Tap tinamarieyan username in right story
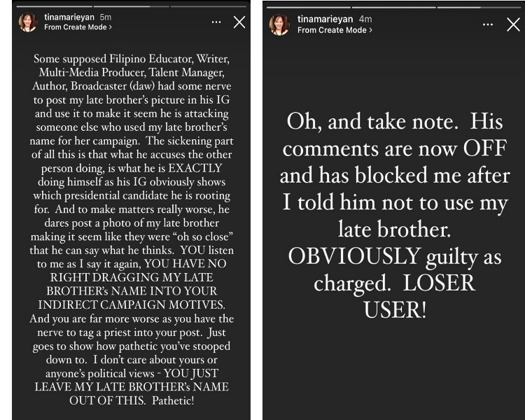 pyautogui.click(x=325, y=20)
